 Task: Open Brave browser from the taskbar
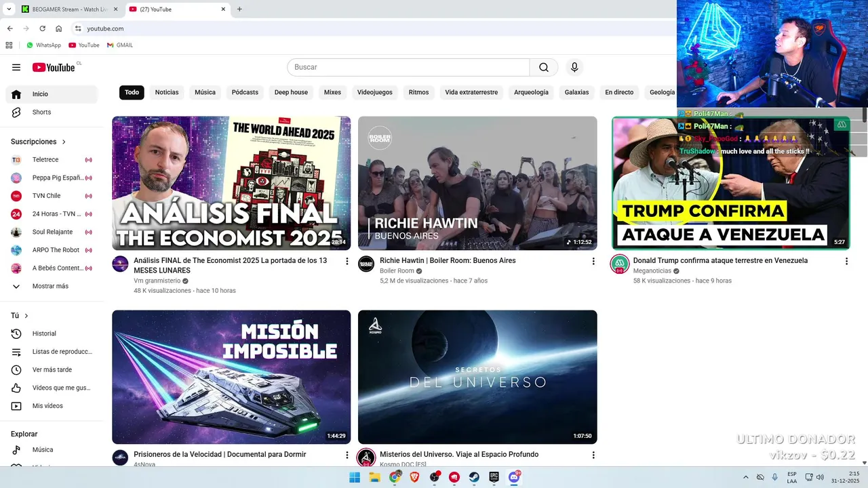pyautogui.click(x=414, y=477)
